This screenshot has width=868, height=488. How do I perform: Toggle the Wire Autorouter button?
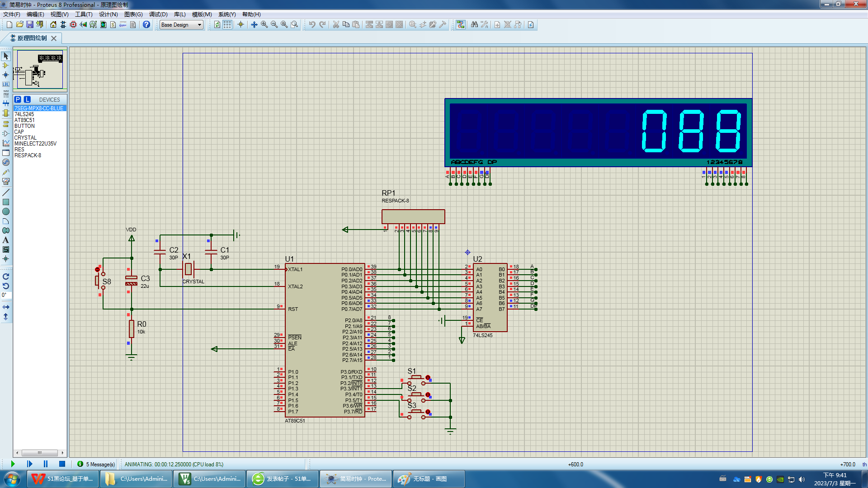click(x=461, y=24)
